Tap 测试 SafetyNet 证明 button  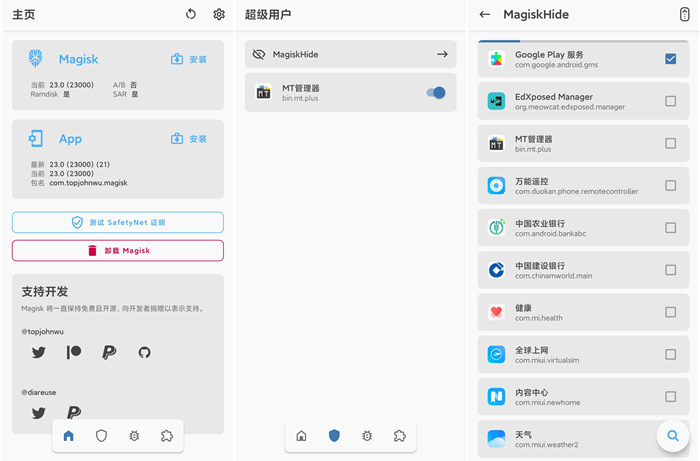click(x=118, y=222)
